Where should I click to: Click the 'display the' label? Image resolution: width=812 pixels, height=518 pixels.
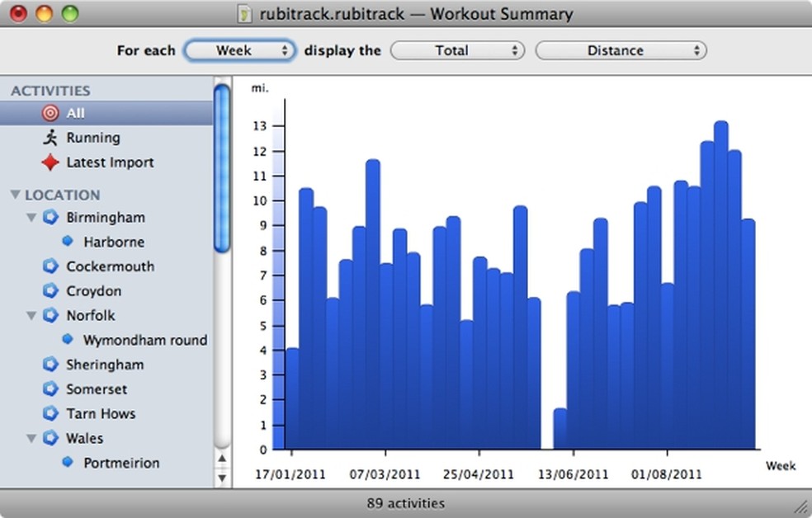click(342, 50)
